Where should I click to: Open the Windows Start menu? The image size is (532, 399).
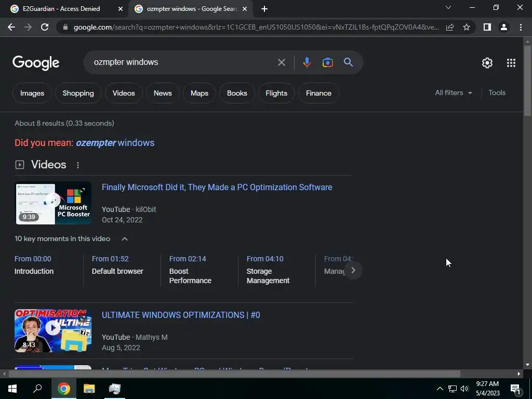(12, 389)
